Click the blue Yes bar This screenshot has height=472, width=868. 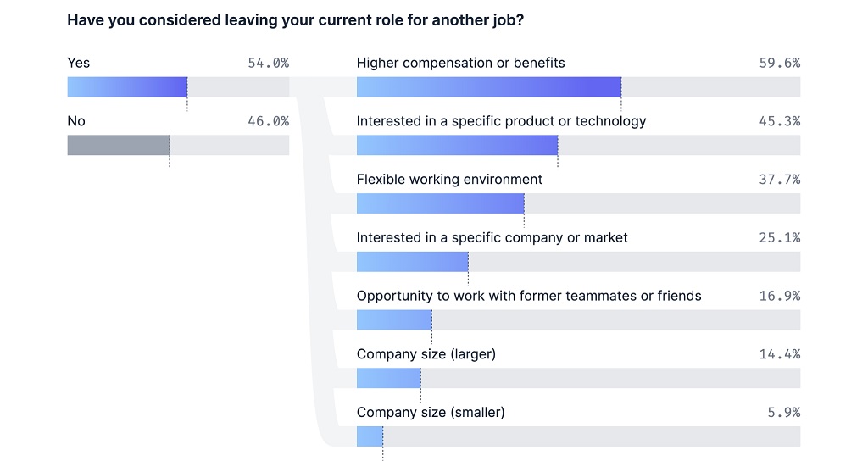point(127,87)
